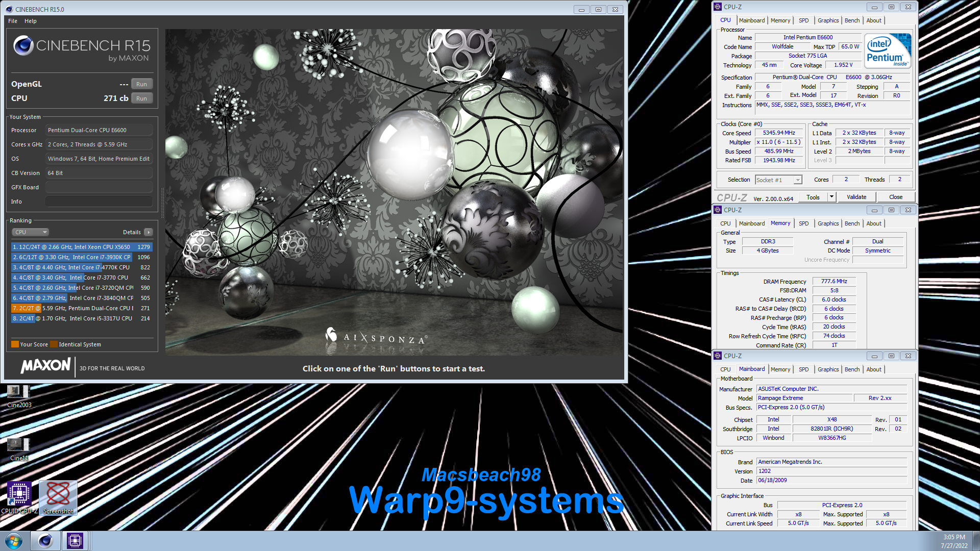The height and width of the screenshot is (551, 980).
Task: Select the Core i7-3930K ranking row
Action: tap(82, 257)
